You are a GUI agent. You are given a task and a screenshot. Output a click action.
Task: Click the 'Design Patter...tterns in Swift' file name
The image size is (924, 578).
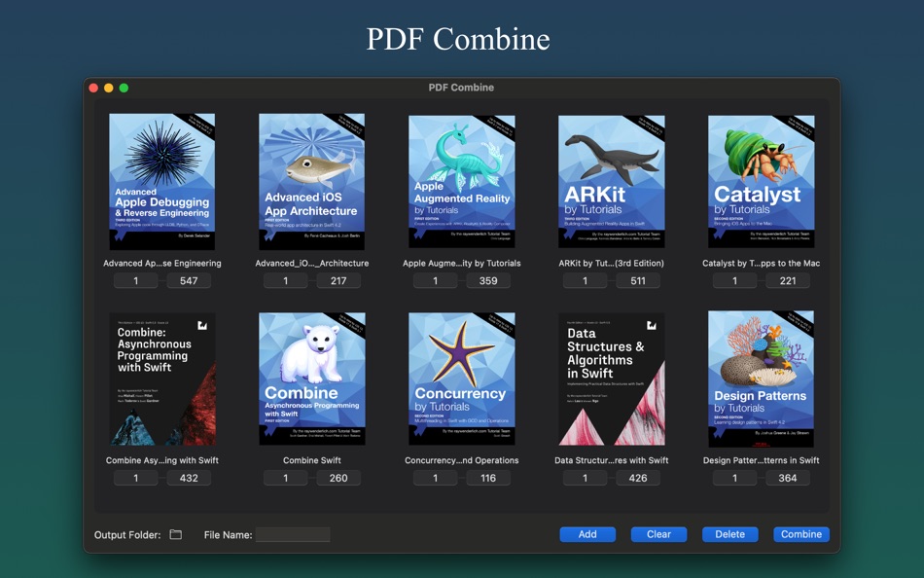pyautogui.click(x=761, y=460)
